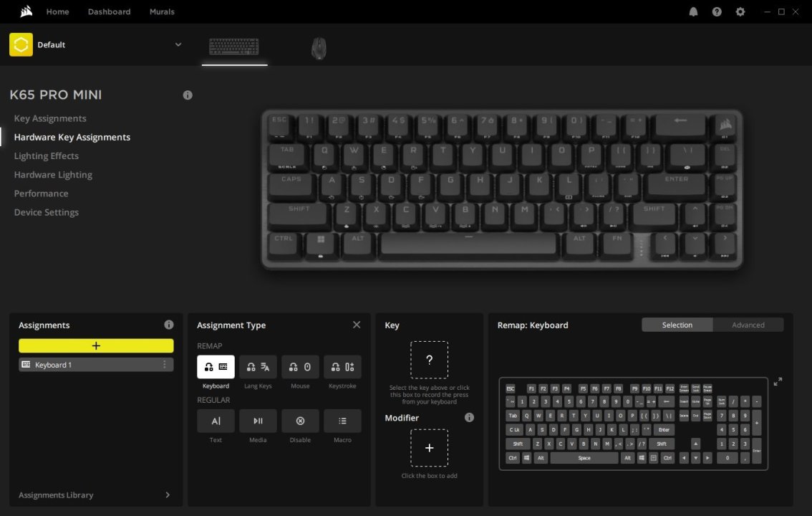Switch to Selection mode
The image size is (812, 516).
(x=677, y=325)
